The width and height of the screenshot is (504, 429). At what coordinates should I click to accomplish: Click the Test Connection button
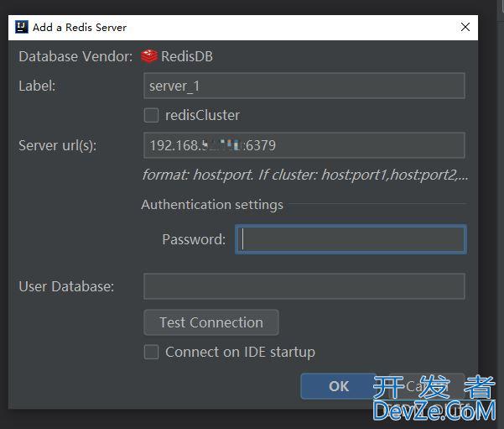point(211,322)
